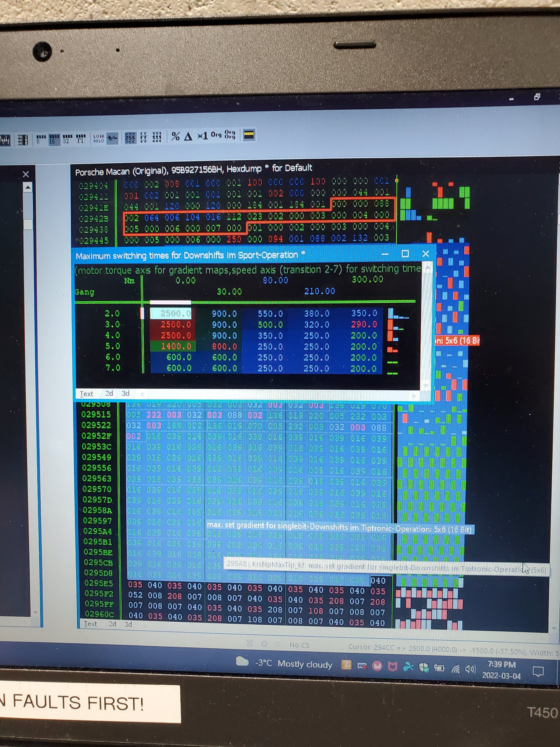Click the leftmost bar-graph toolbar icon
560x747 pixels.
point(5,140)
